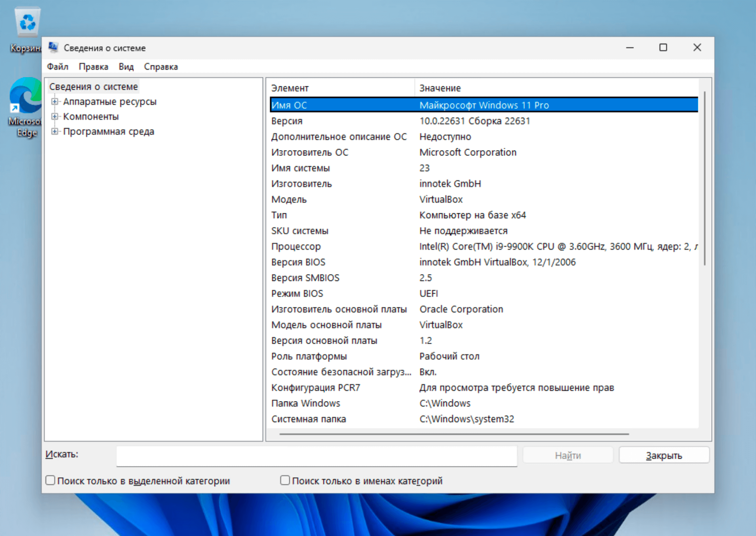Image resolution: width=756 pixels, height=536 pixels.
Task: Click the horizontal scrollbar below the list
Action: click(454, 434)
